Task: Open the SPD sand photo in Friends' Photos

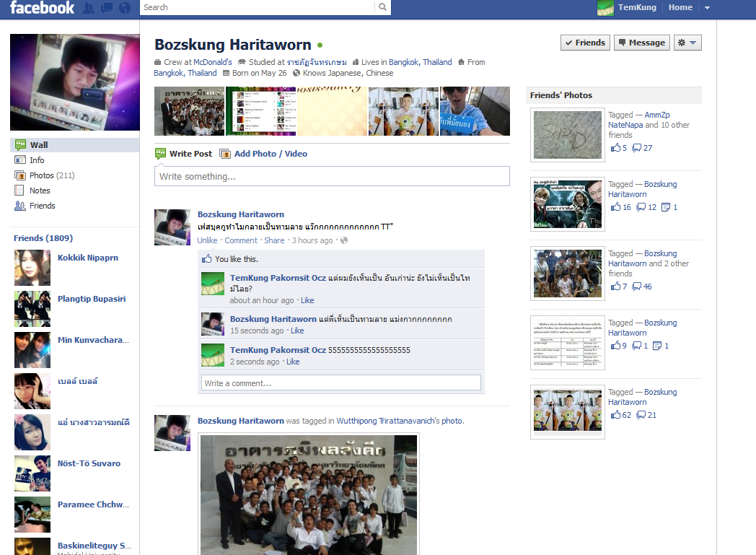Action: pyautogui.click(x=568, y=135)
